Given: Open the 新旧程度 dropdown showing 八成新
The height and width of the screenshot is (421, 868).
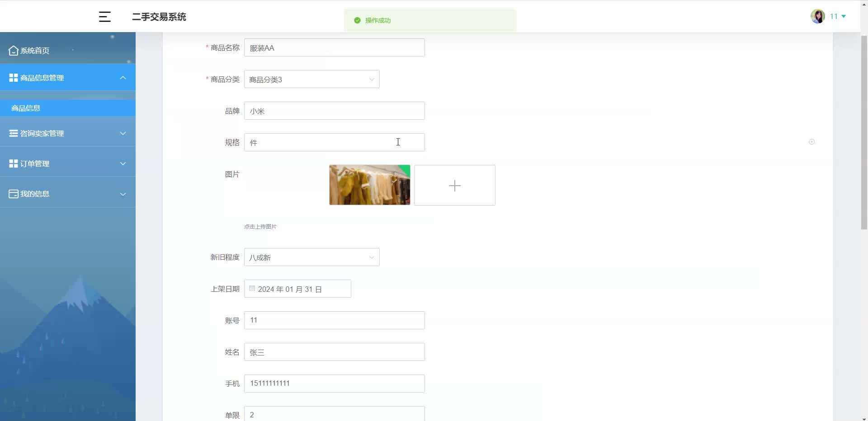Looking at the screenshot, I should point(312,257).
